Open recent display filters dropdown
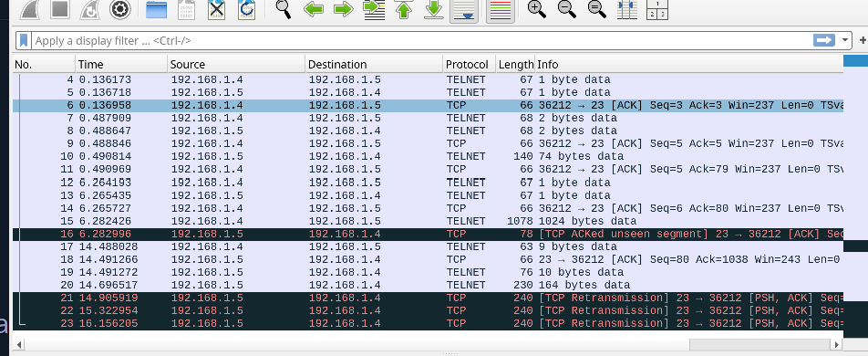 tap(844, 40)
